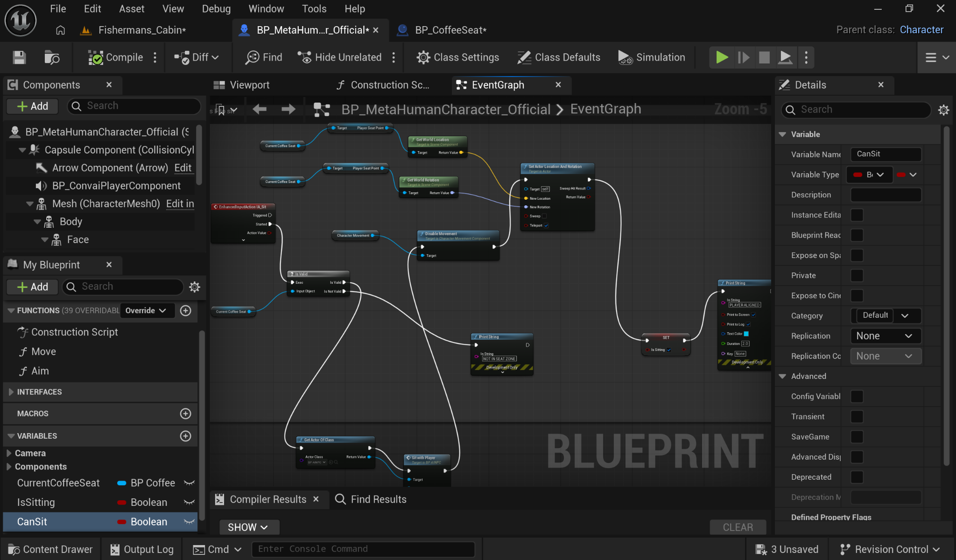Enable the Transient checkbox
The width and height of the screenshot is (956, 560).
coord(857,416)
